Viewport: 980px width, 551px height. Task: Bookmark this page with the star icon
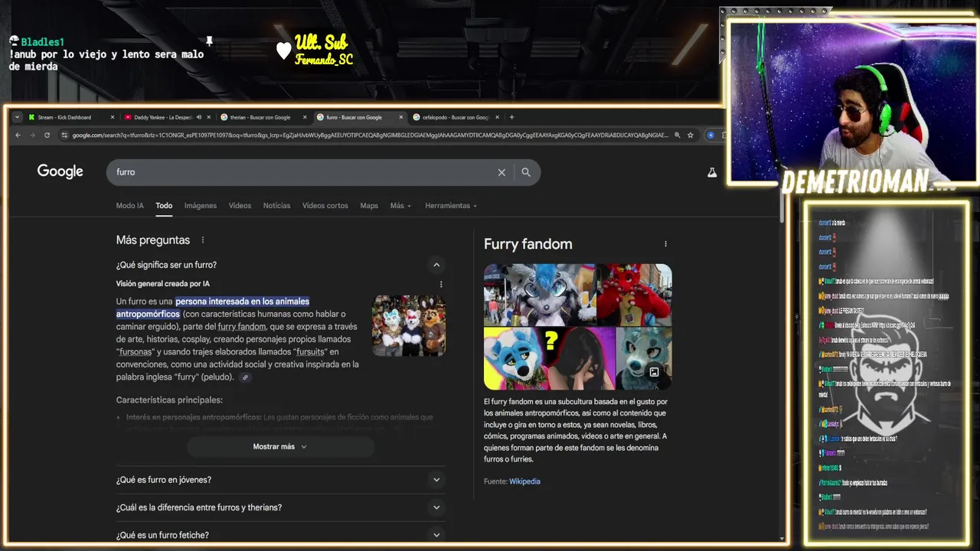[691, 135]
